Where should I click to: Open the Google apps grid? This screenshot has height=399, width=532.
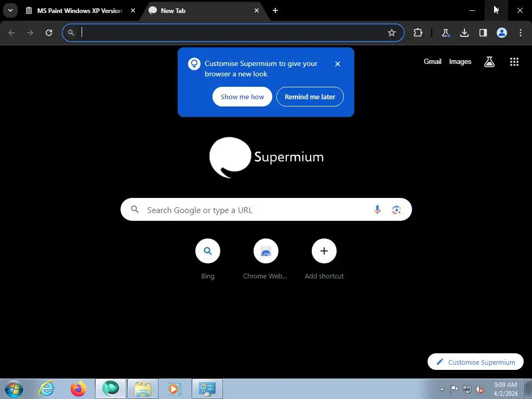[514, 62]
